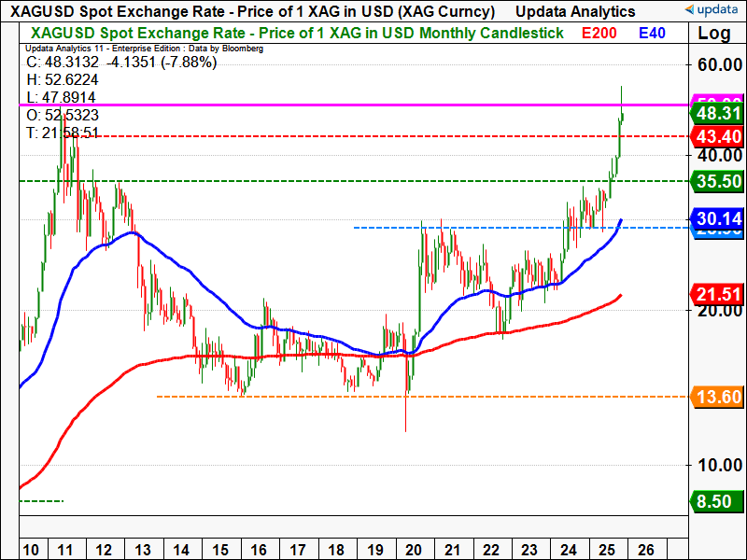Select the red E200 moving average label
Image resolution: width=747 pixels, height=560 pixels.
tap(599, 33)
